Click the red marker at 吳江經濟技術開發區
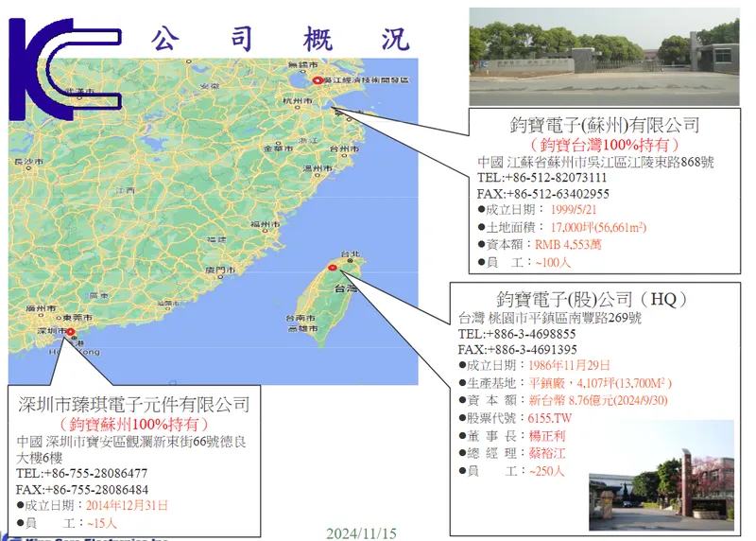This screenshot has height=541, width=756. tap(318, 80)
